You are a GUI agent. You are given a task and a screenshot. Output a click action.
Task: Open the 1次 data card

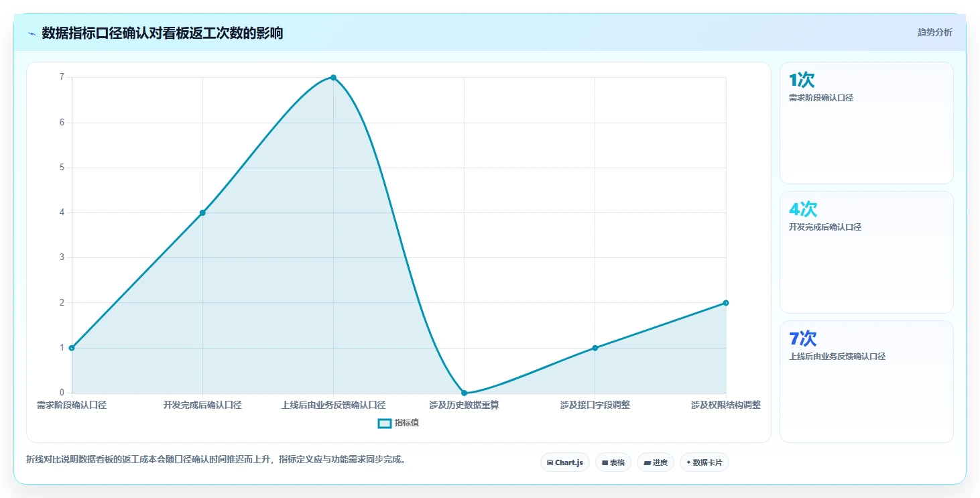click(866, 123)
